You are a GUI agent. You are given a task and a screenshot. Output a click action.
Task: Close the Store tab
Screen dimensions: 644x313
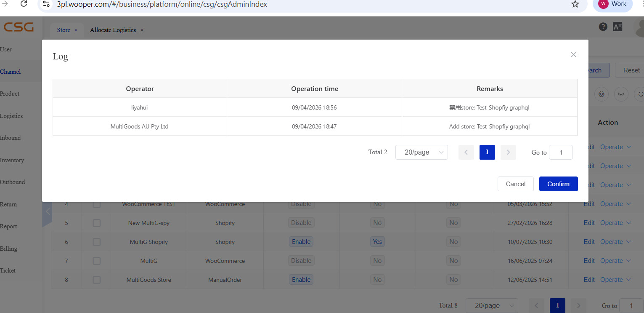[x=76, y=30]
